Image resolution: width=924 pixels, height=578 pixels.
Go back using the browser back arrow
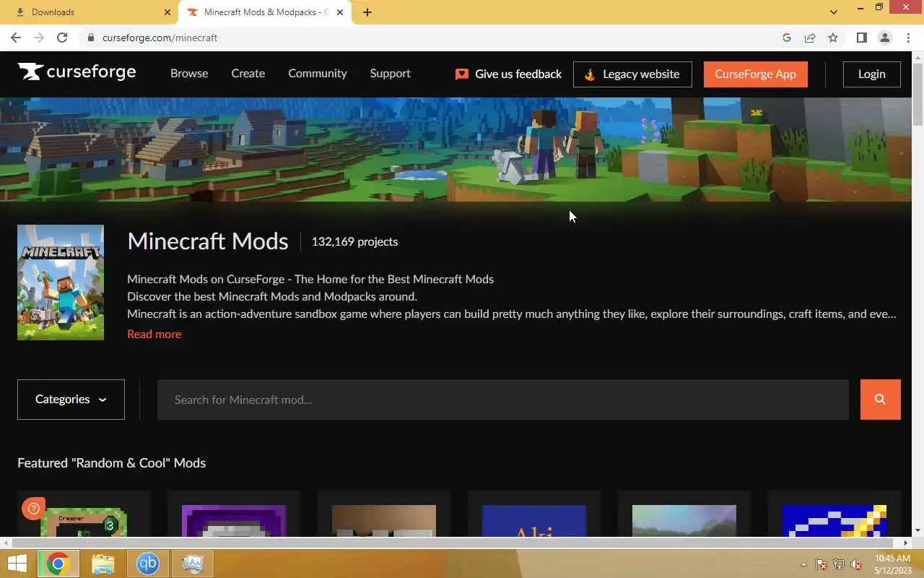click(x=16, y=38)
